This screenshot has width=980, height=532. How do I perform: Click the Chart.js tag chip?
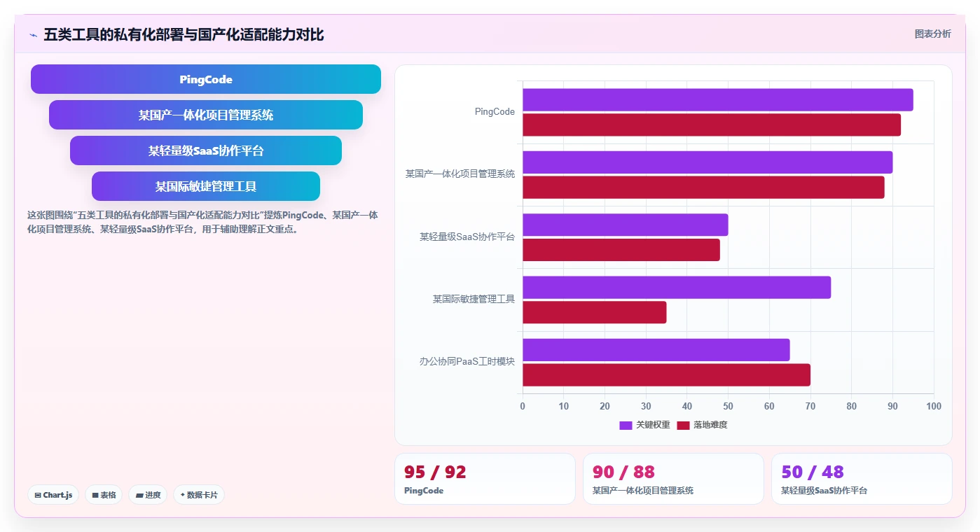(x=54, y=495)
